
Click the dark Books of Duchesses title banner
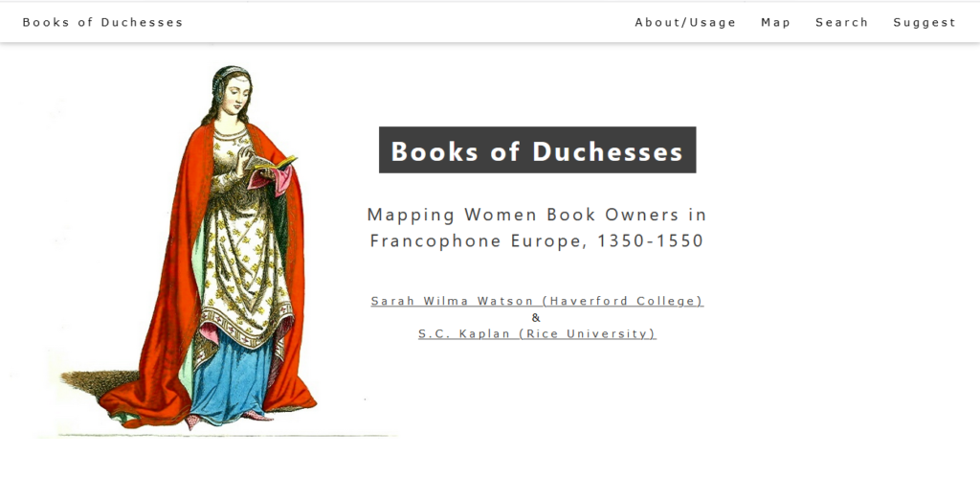click(x=537, y=150)
